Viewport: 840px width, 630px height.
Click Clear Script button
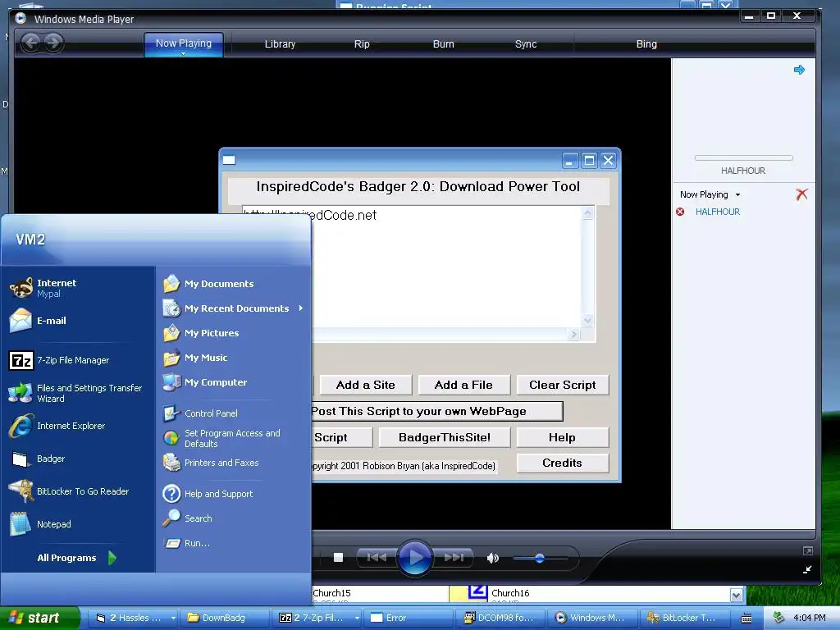click(x=563, y=386)
